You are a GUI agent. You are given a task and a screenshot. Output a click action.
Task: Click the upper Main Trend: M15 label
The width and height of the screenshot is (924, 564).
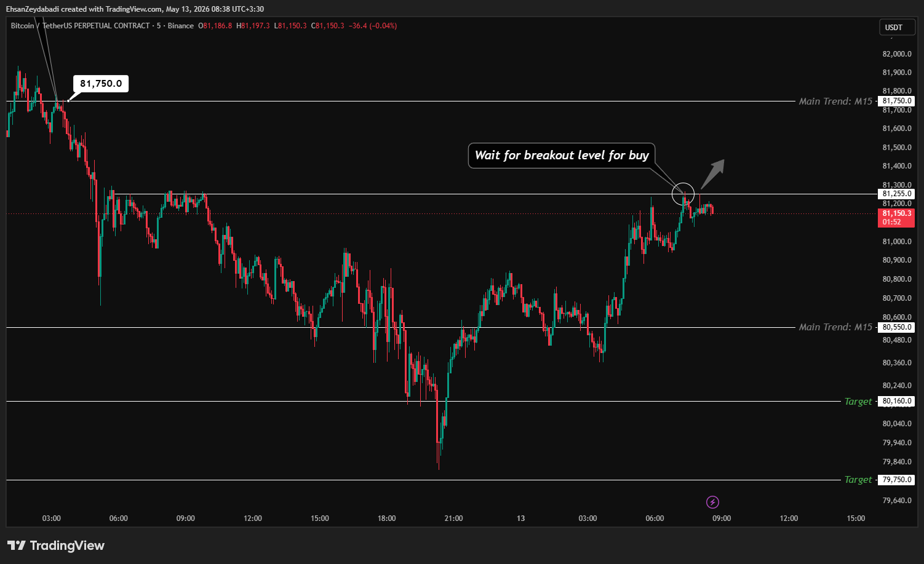coord(835,101)
